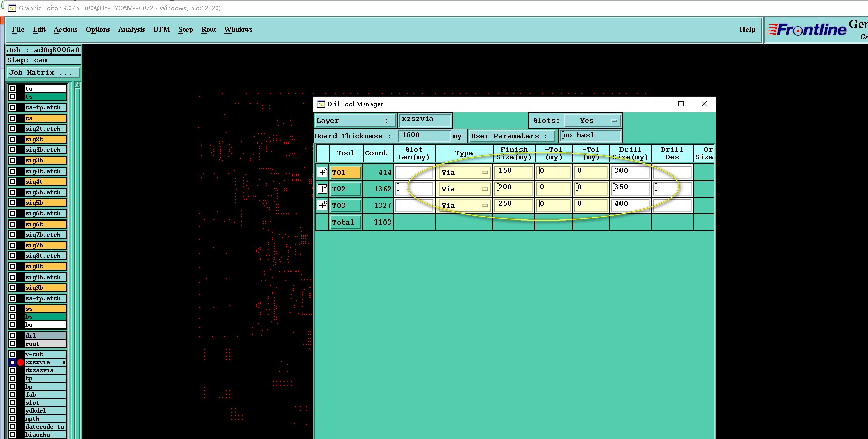Viewport: 868px width, 439px height.
Task: Select the sig6t layer
Action: point(45,224)
